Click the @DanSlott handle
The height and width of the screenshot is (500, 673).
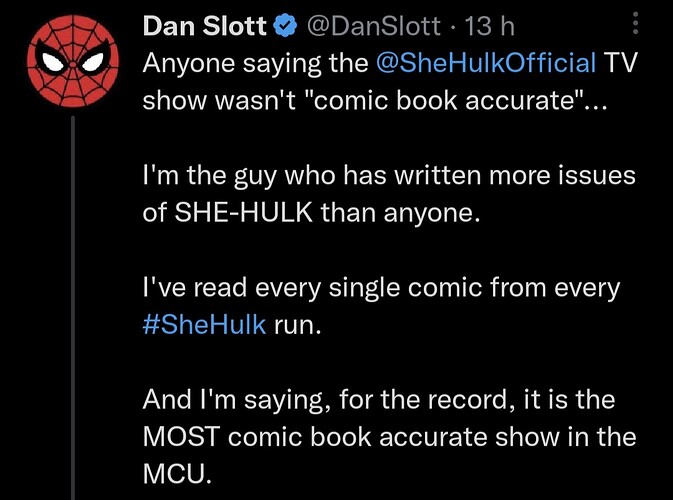click(373, 26)
